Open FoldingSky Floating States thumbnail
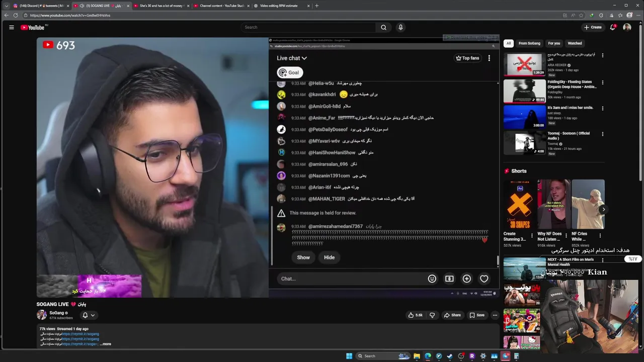Screen dimensions: 644x362 [x=524, y=90]
